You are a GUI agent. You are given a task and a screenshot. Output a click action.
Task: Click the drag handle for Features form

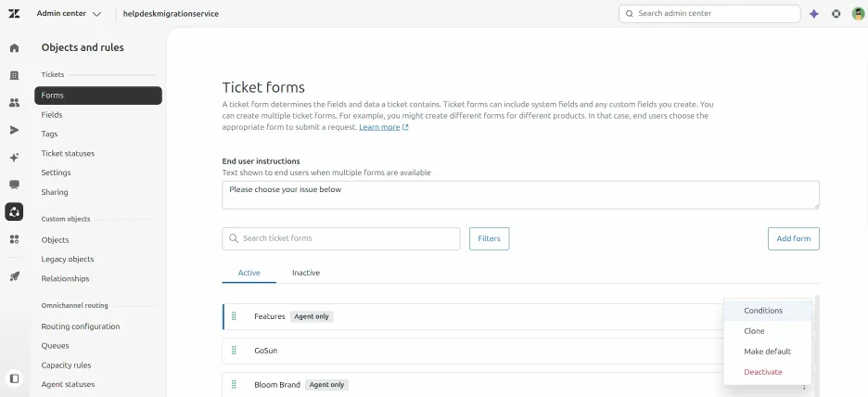coord(235,316)
